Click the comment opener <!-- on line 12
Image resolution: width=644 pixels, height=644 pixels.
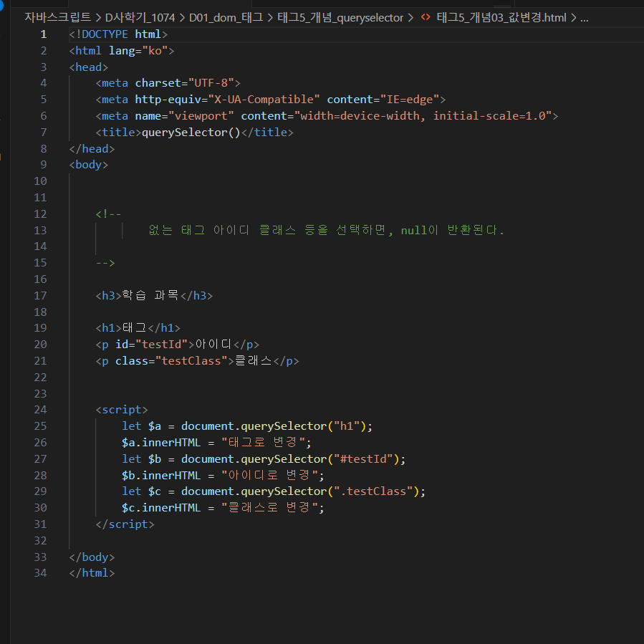[x=108, y=214]
